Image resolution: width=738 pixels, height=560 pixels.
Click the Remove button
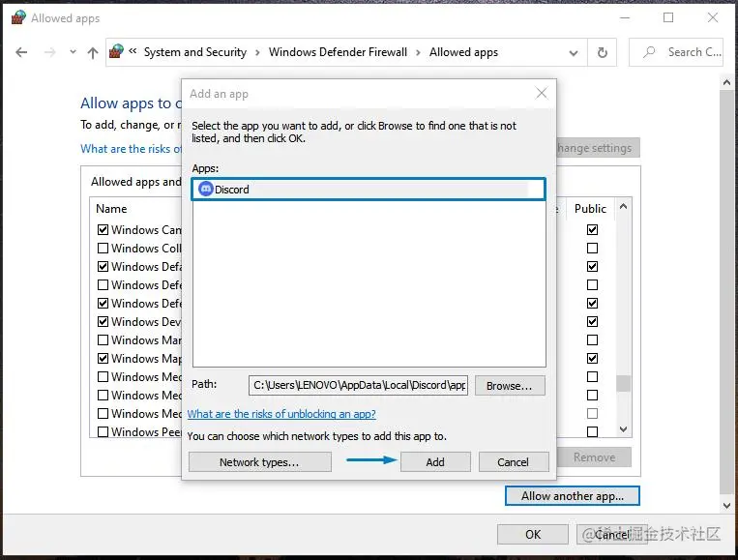click(594, 457)
